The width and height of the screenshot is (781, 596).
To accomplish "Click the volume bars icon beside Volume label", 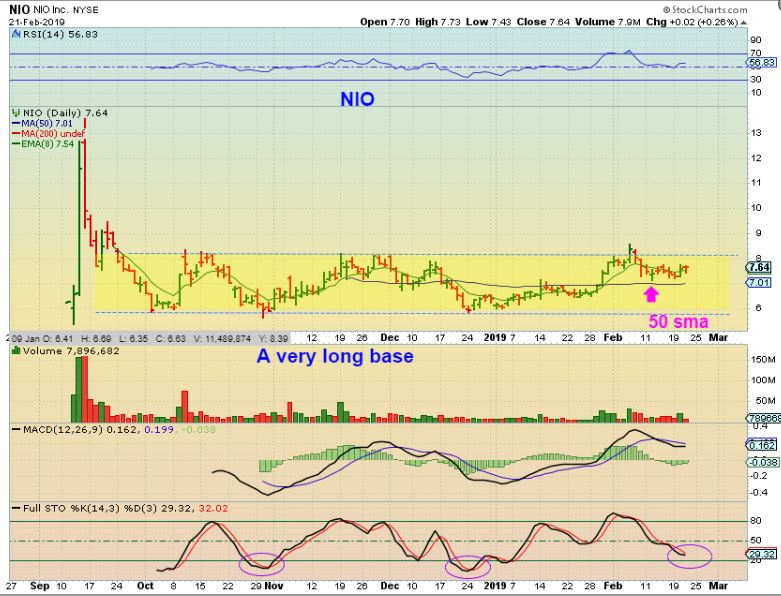I will tap(16, 351).
